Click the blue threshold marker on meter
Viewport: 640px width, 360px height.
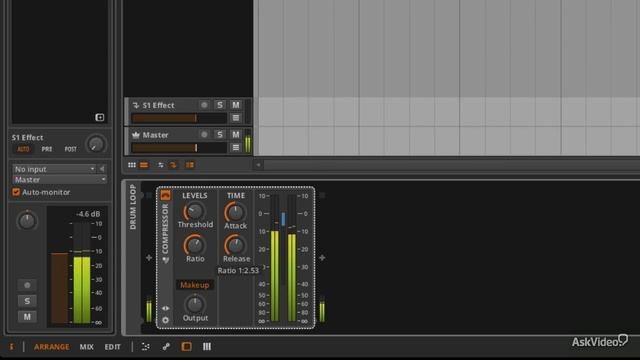[x=283, y=218]
